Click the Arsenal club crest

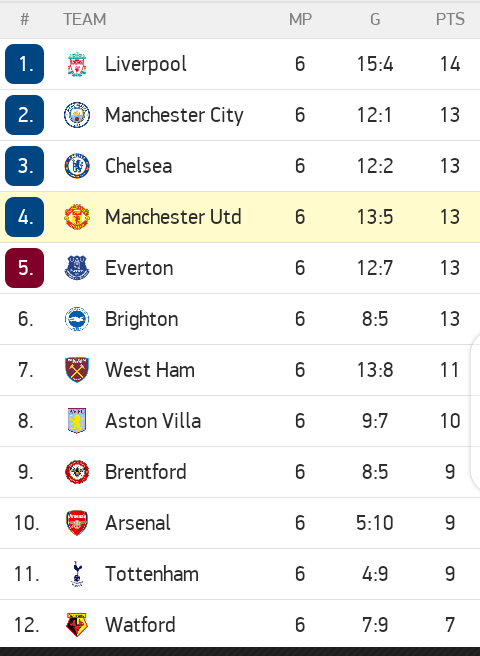[77, 523]
